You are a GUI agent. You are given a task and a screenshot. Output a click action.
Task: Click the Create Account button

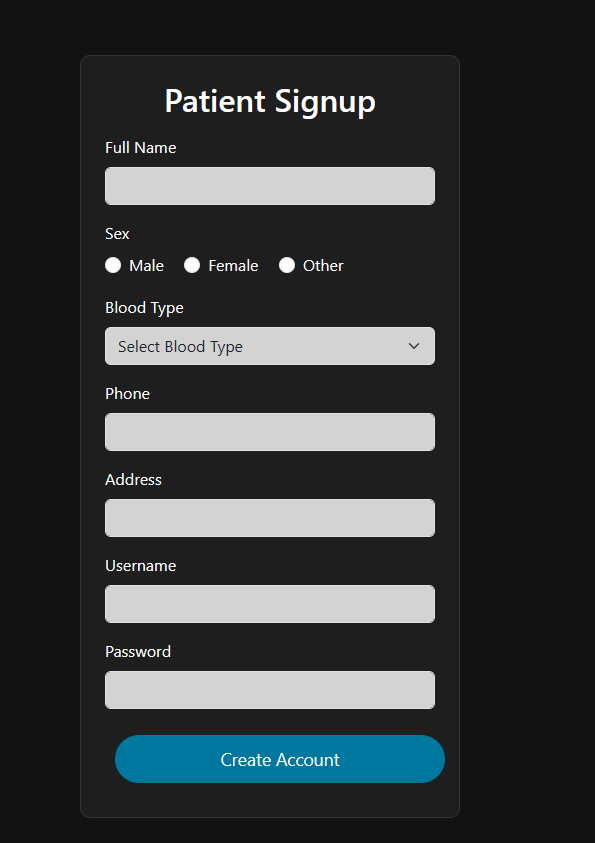280,759
